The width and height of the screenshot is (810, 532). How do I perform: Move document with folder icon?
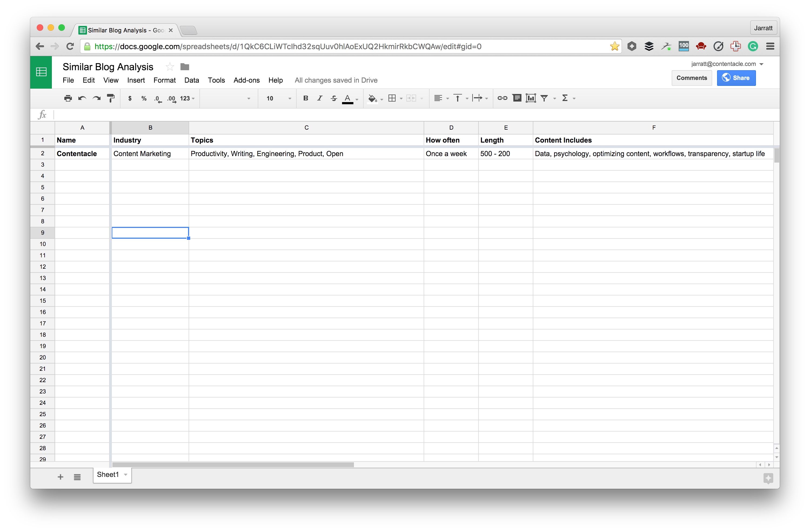[185, 67]
